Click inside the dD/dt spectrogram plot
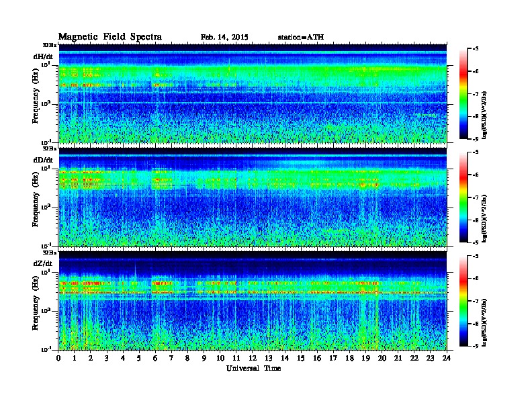Image resolution: width=532 pixels, height=411 pixels. 253,197
